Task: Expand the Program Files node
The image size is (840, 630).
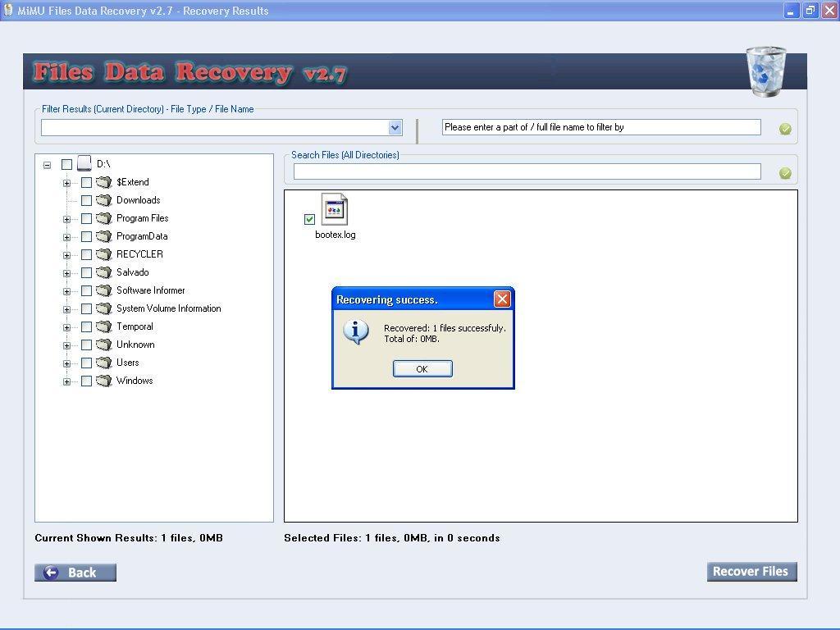Action: [66, 219]
